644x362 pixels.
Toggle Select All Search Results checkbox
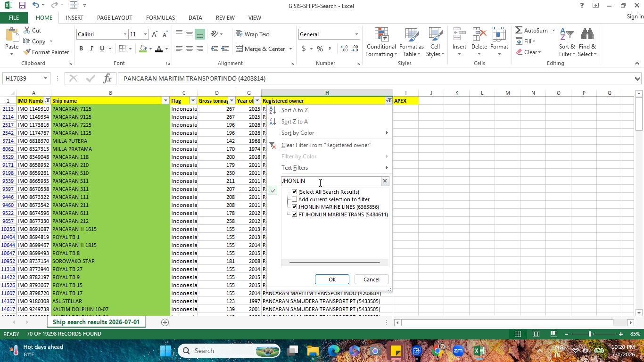(x=295, y=192)
